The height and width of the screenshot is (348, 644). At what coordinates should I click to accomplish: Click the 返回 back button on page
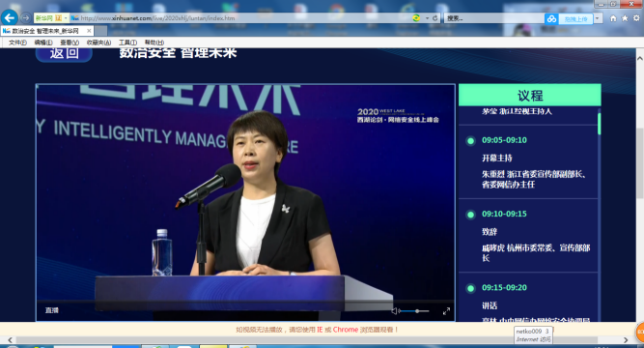coord(64,54)
